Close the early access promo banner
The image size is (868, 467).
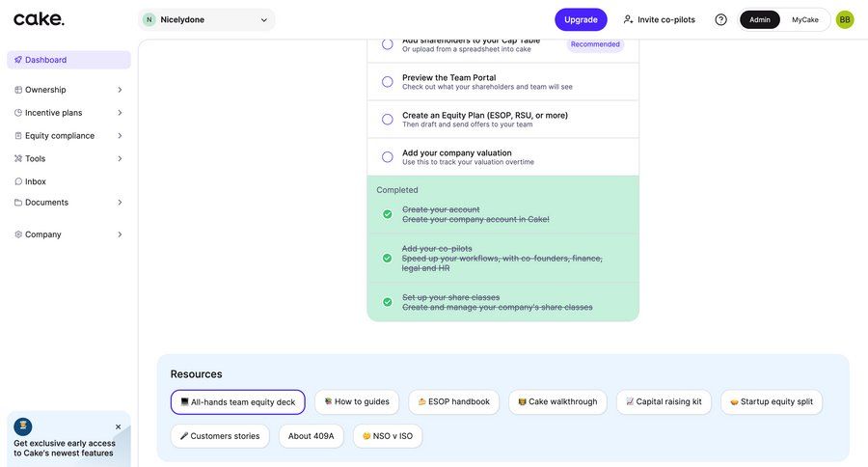pyautogui.click(x=119, y=426)
